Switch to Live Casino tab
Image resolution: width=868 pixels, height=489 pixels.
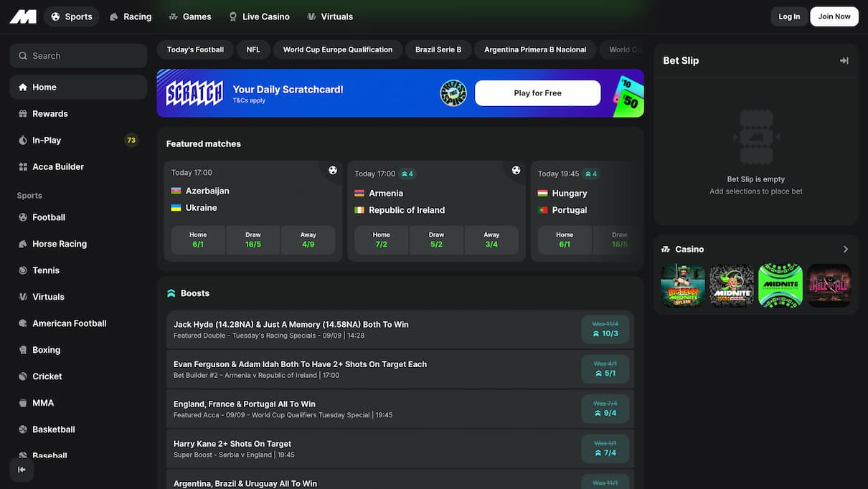(259, 16)
